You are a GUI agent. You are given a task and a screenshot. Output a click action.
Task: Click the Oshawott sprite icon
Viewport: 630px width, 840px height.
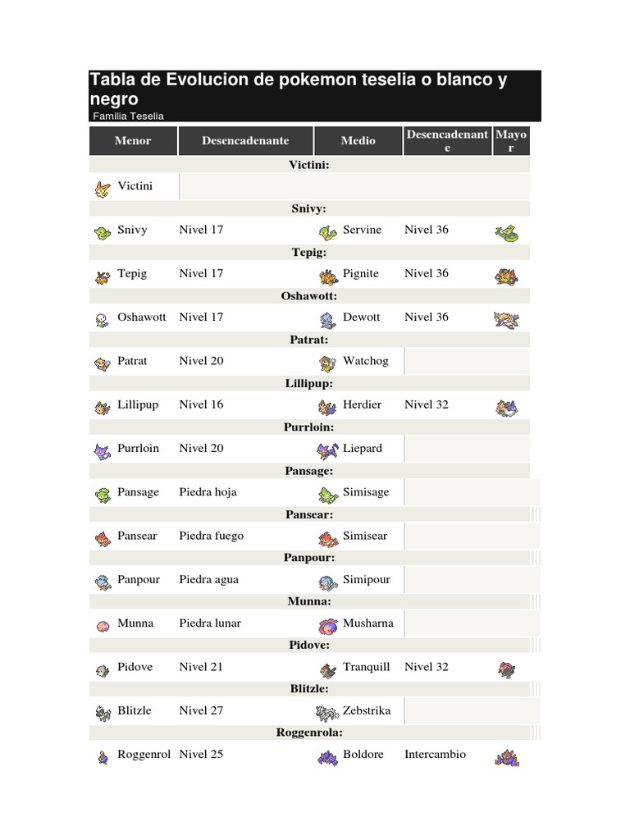(103, 319)
